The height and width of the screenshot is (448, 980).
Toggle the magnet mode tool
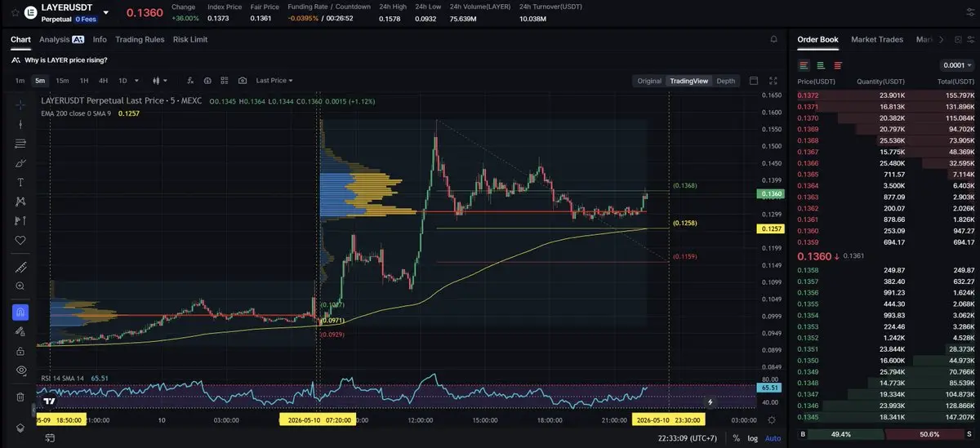[20, 312]
